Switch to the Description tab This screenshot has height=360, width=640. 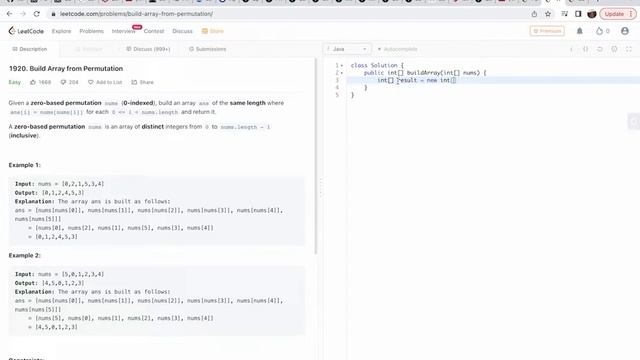29,49
